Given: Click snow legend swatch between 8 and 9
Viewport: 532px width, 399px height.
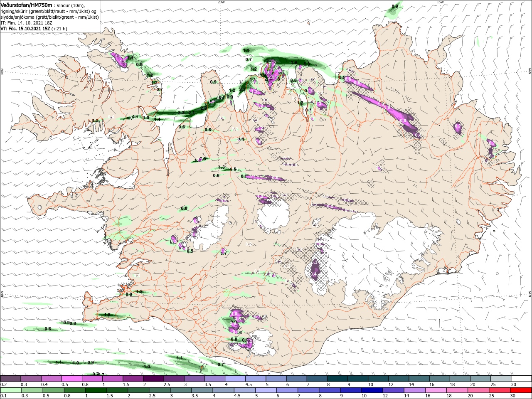Looking at the screenshot, I should click(x=337, y=379).
